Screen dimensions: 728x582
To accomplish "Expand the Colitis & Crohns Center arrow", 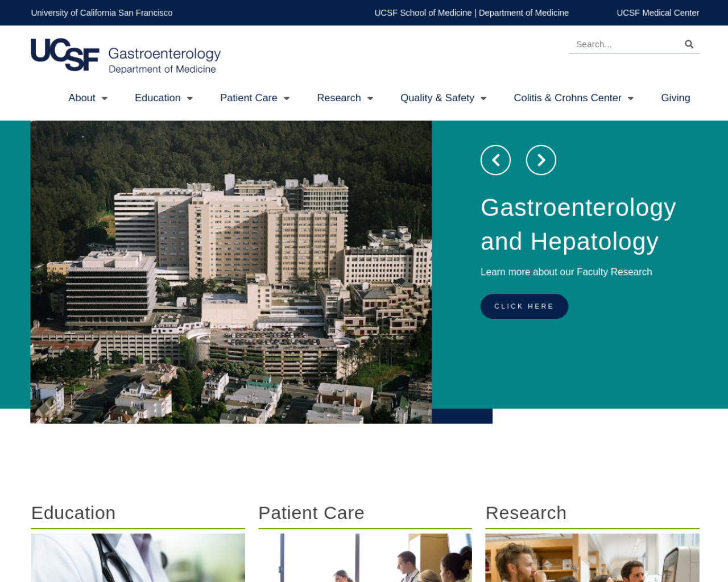I will (x=631, y=98).
